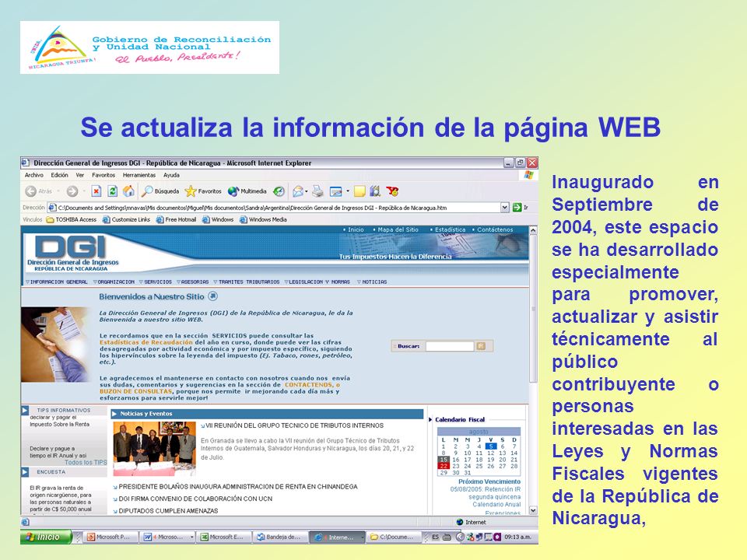Open the Free Hotmail link shortcut
This screenshot has height=560, width=747.
tap(176, 219)
